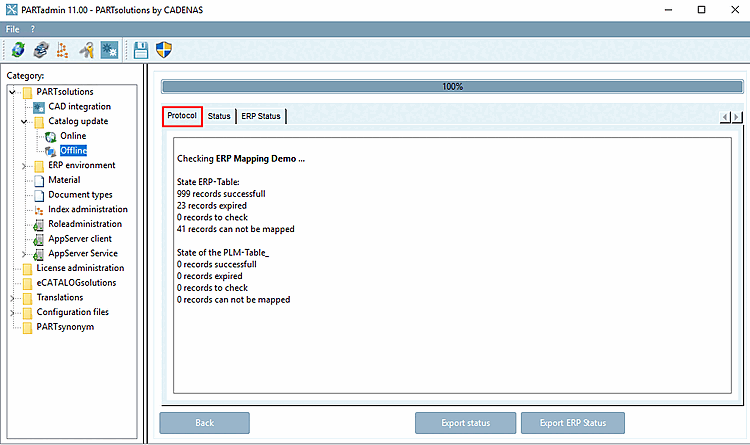The width and height of the screenshot is (750, 445).
Task: Click the PARTsolutions folder icon
Action: (x=27, y=92)
